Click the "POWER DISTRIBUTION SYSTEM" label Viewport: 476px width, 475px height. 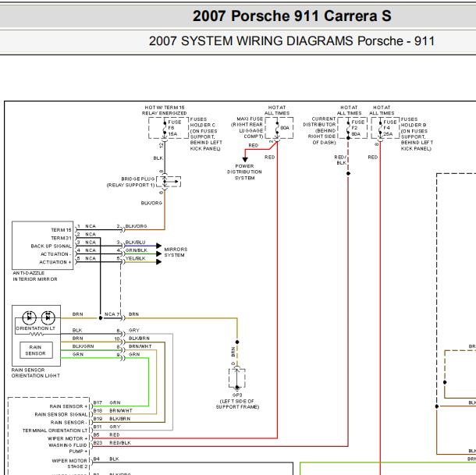(x=244, y=172)
